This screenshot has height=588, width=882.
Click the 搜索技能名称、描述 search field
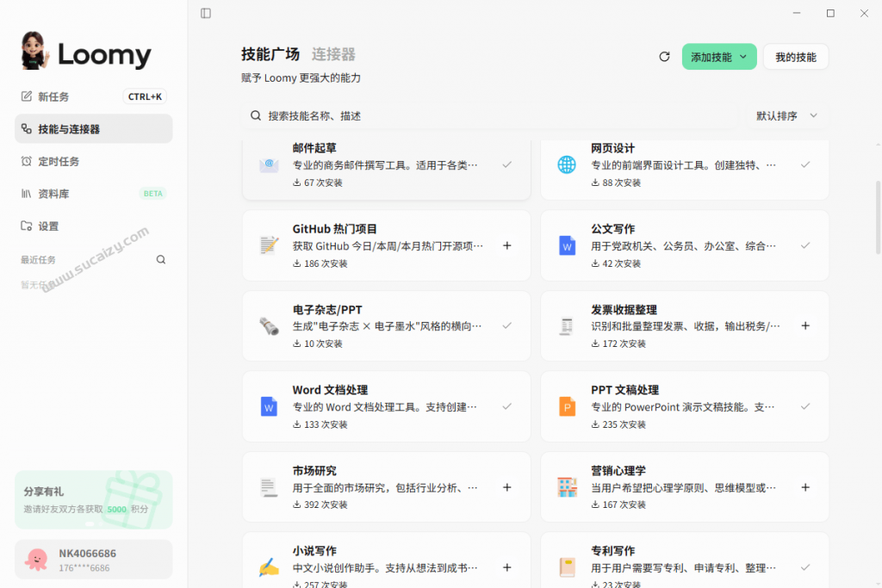(x=489, y=116)
